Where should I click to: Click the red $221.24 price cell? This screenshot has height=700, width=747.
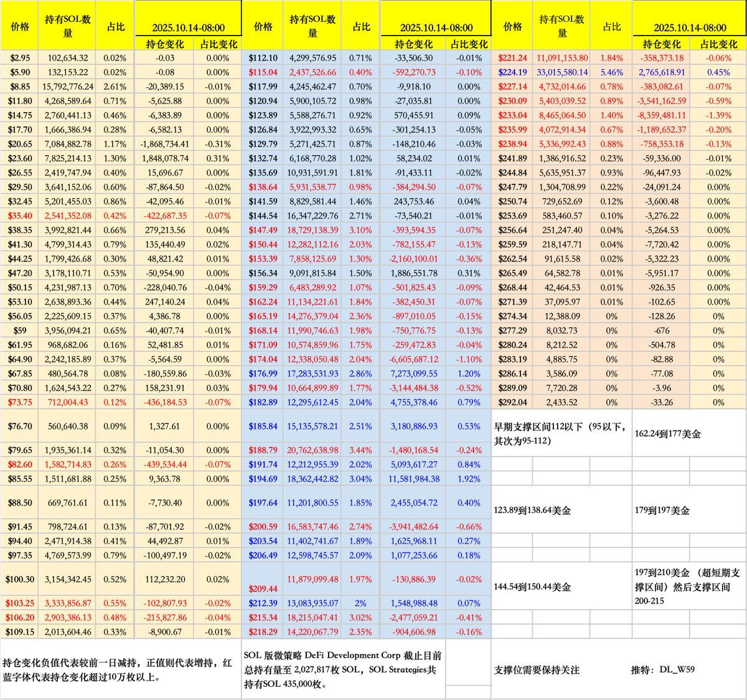(512, 58)
